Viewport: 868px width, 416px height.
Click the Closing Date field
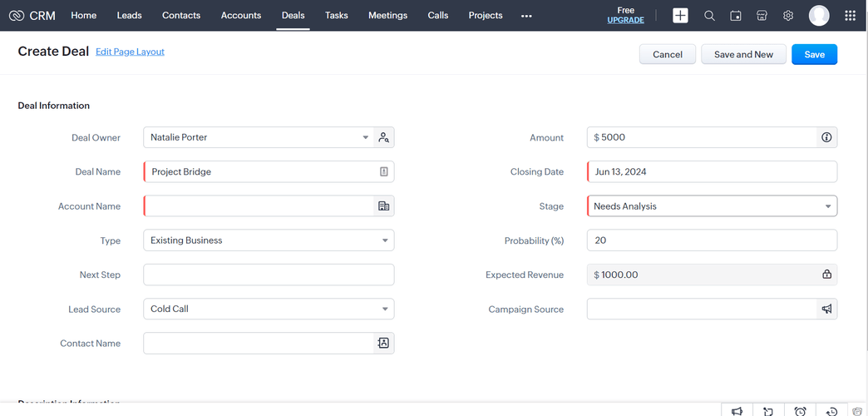[x=712, y=171]
